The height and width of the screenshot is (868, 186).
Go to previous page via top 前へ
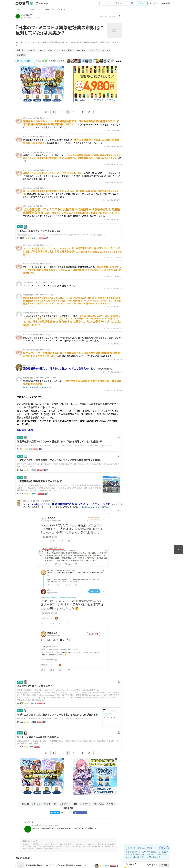47,112
